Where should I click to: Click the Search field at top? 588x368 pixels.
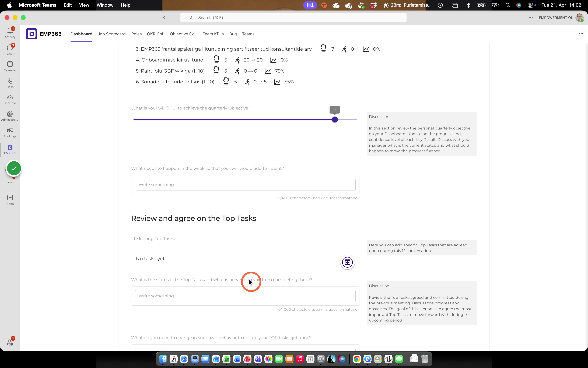point(293,18)
